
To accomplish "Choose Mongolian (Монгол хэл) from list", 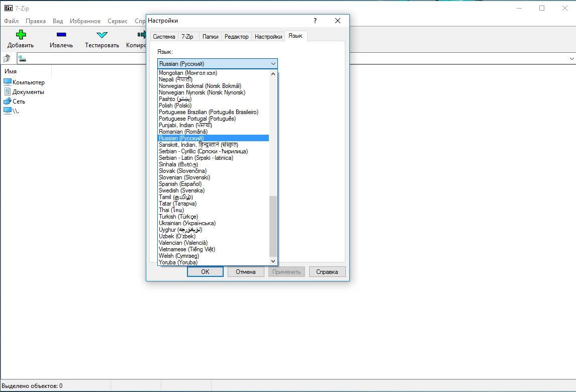I will coord(213,73).
